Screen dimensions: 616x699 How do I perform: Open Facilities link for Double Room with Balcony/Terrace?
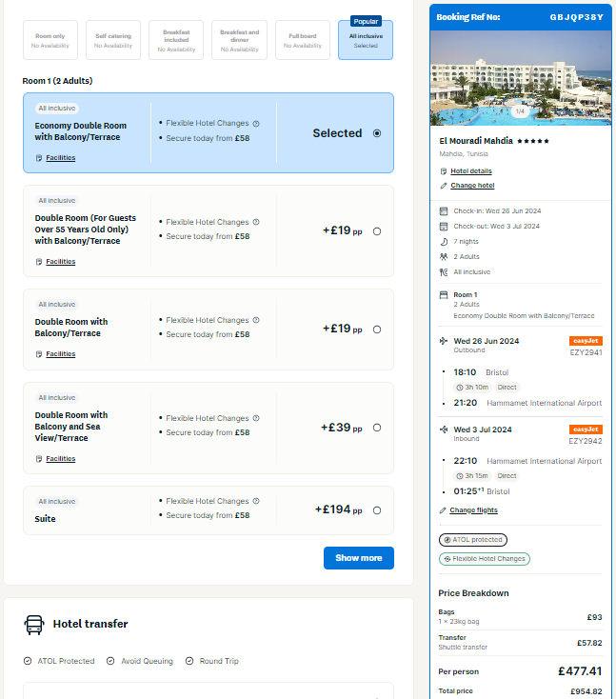click(61, 354)
